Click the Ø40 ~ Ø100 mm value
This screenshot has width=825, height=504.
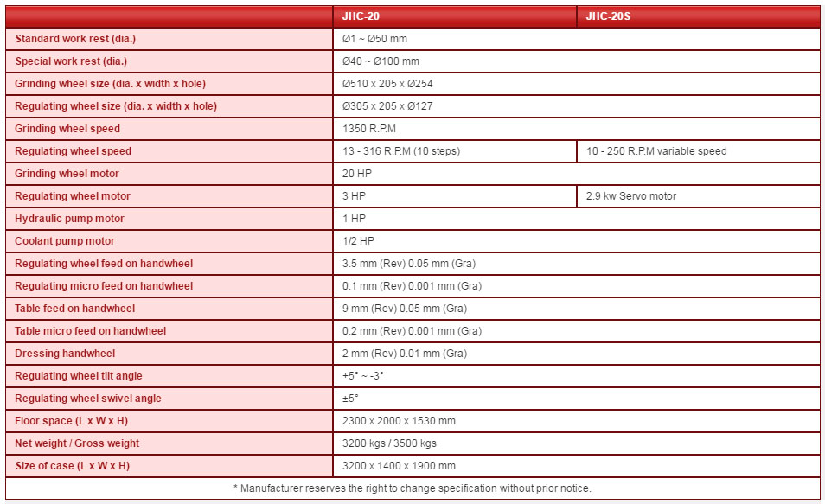coord(381,61)
